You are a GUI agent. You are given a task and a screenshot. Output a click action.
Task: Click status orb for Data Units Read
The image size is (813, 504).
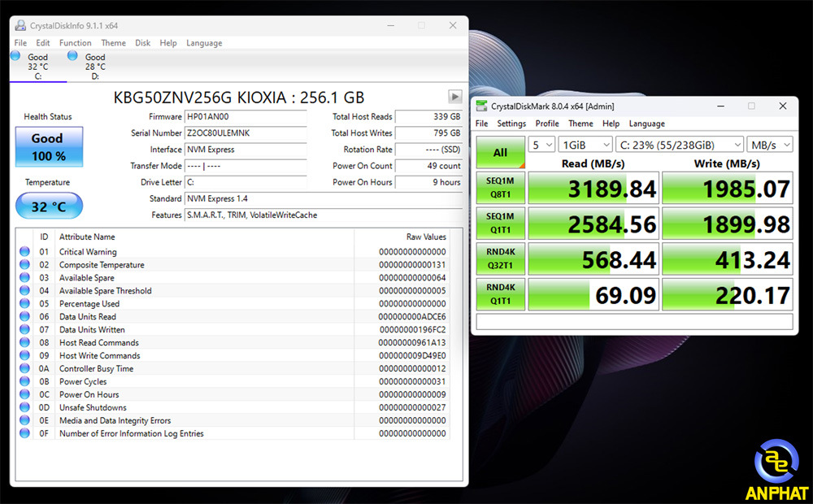(x=24, y=316)
